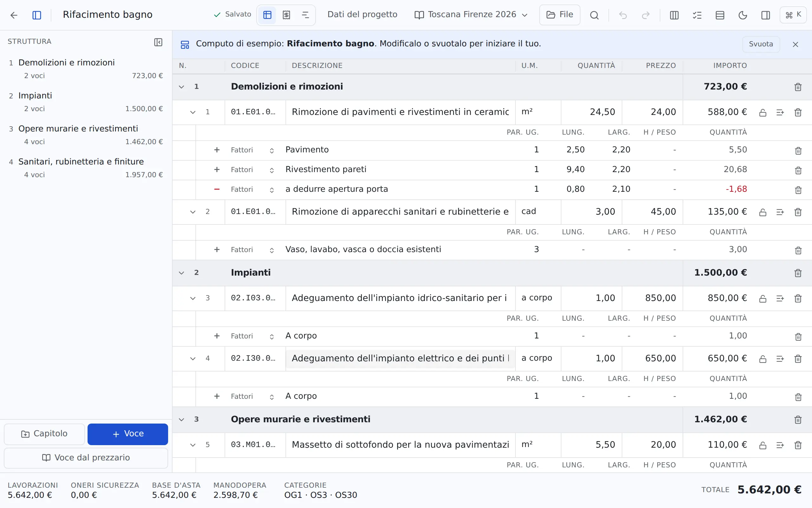Open the command palette ⌘K button
The height and width of the screenshot is (508, 812).
tap(793, 15)
